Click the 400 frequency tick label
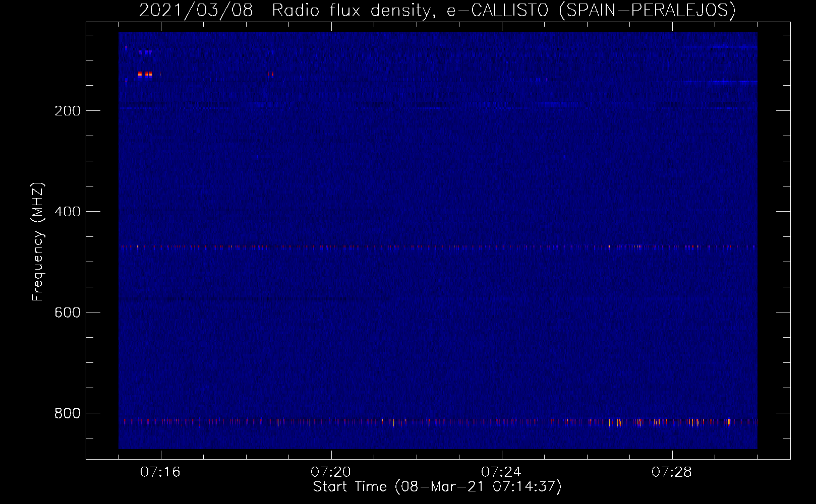 click(x=67, y=212)
